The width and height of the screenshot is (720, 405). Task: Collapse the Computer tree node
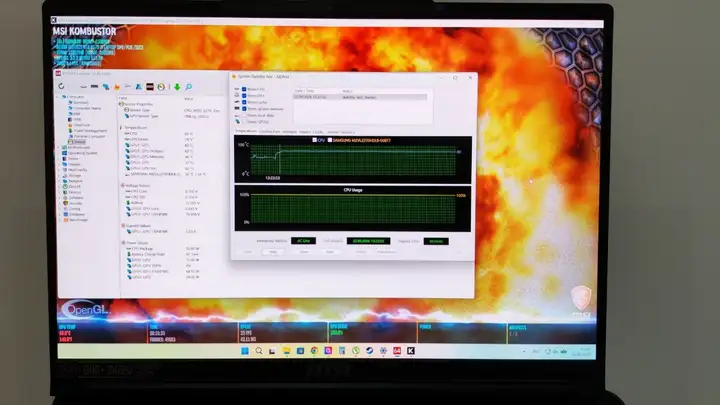tap(59, 97)
